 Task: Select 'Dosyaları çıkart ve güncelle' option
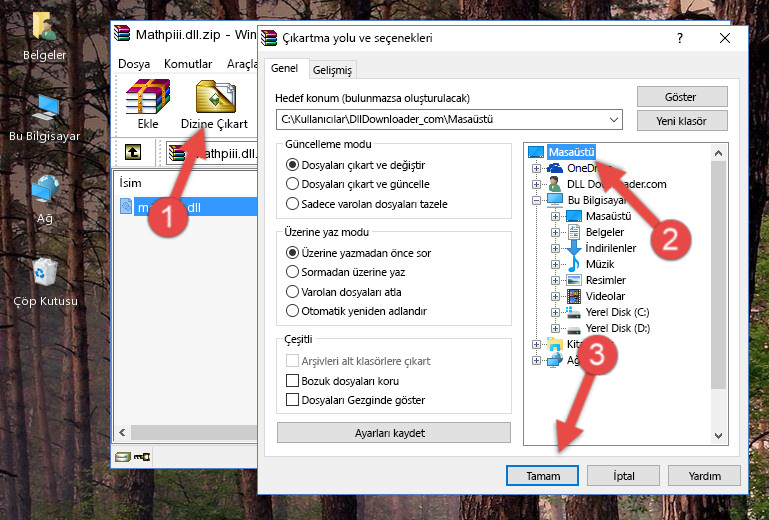pos(358,184)
